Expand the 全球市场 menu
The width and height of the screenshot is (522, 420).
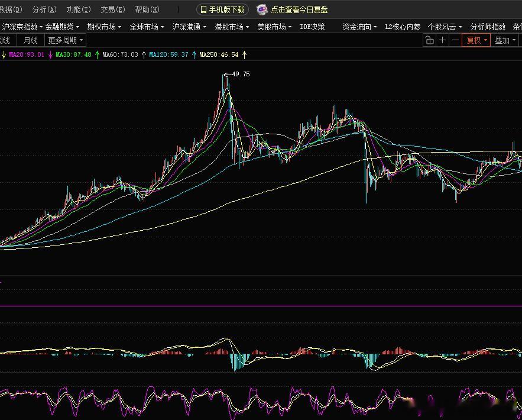147,27
